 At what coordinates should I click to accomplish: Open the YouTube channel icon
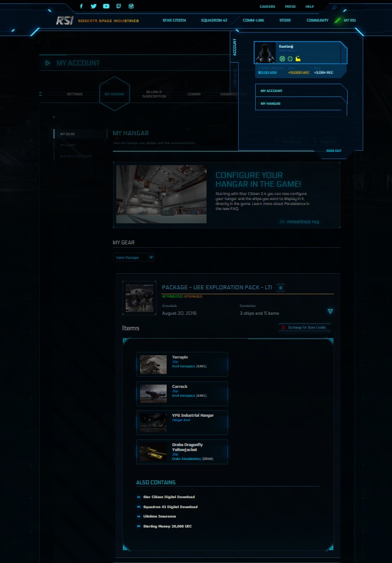pyautogui.click(x=106, y=6)
